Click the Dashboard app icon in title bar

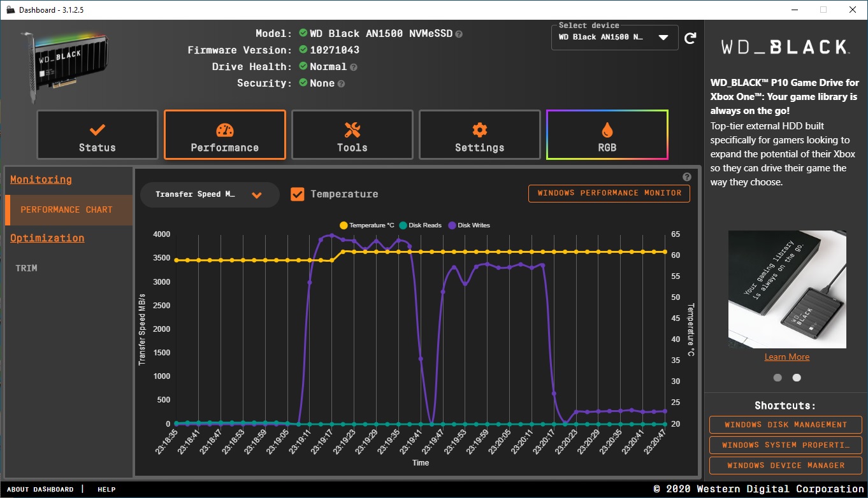[x=10, y=10]
